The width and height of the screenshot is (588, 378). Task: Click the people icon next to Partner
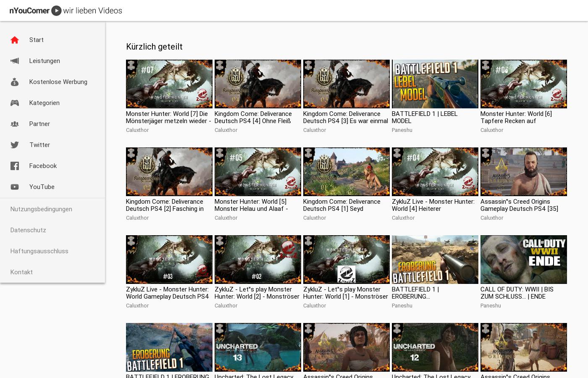click(15, 124)
